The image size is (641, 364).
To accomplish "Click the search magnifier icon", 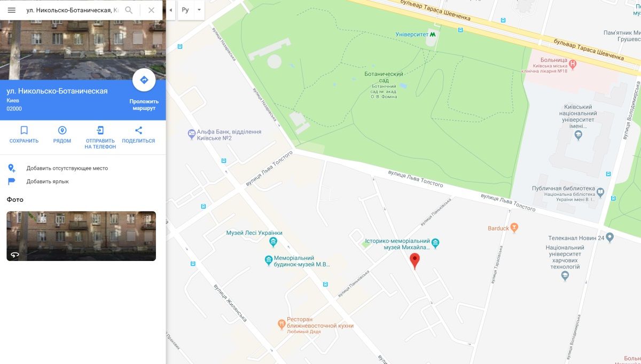I will coord(129,10).
